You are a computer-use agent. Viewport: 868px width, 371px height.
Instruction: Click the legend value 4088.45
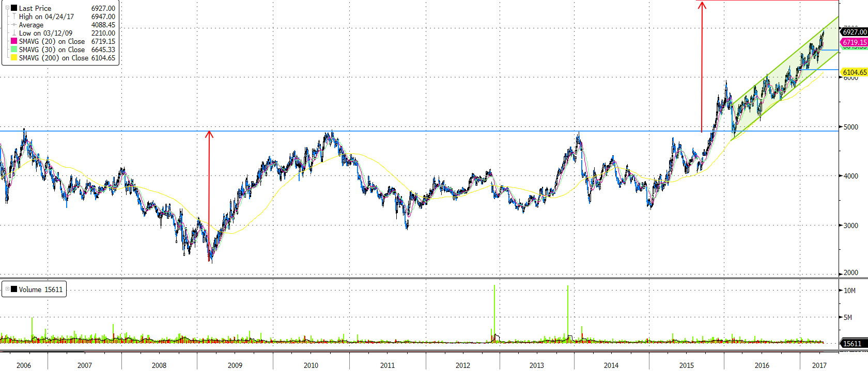click(x=103, y=25)
